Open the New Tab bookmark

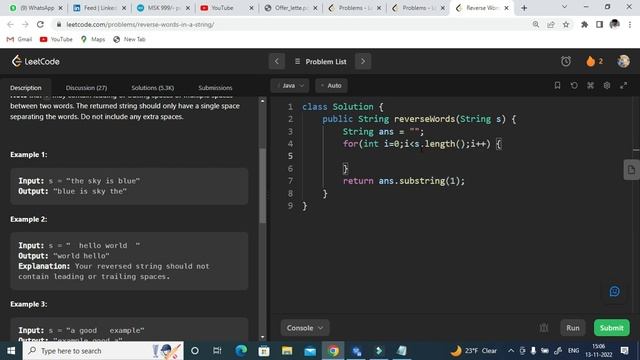click(x=129, y=39)
